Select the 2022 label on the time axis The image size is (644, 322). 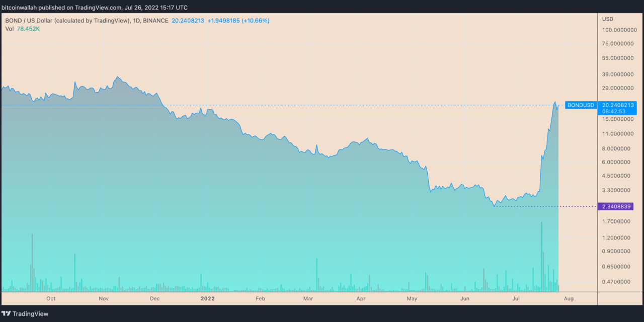(x=207, y=298)
